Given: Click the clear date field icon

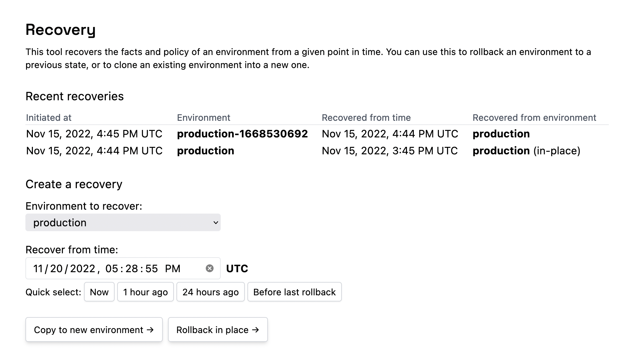Looking at the screenshot, I should pyautogui.click(x=210, y=268).
